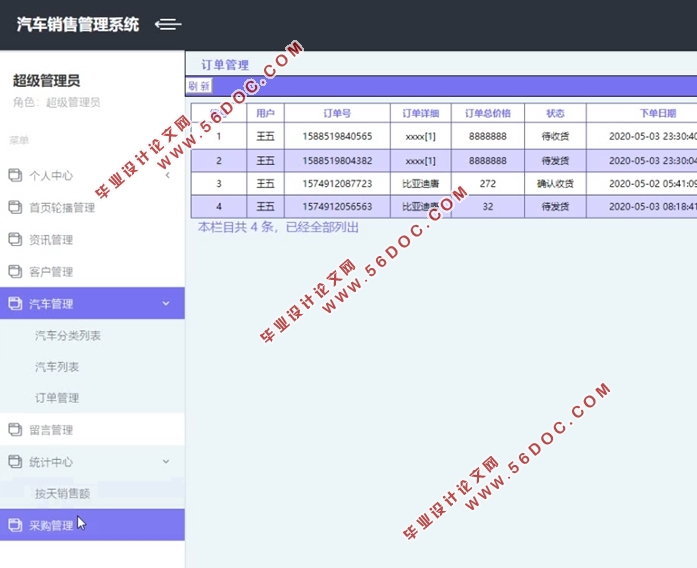Click the 统计中心 menu icon
The width and height of the screenshot is (697, 568).
[15, 462]
